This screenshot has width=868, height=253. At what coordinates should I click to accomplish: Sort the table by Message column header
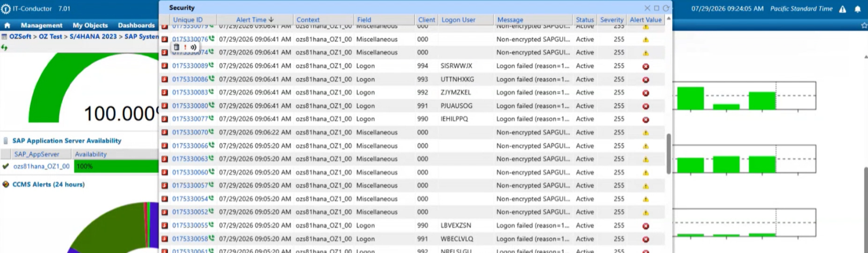510,20
